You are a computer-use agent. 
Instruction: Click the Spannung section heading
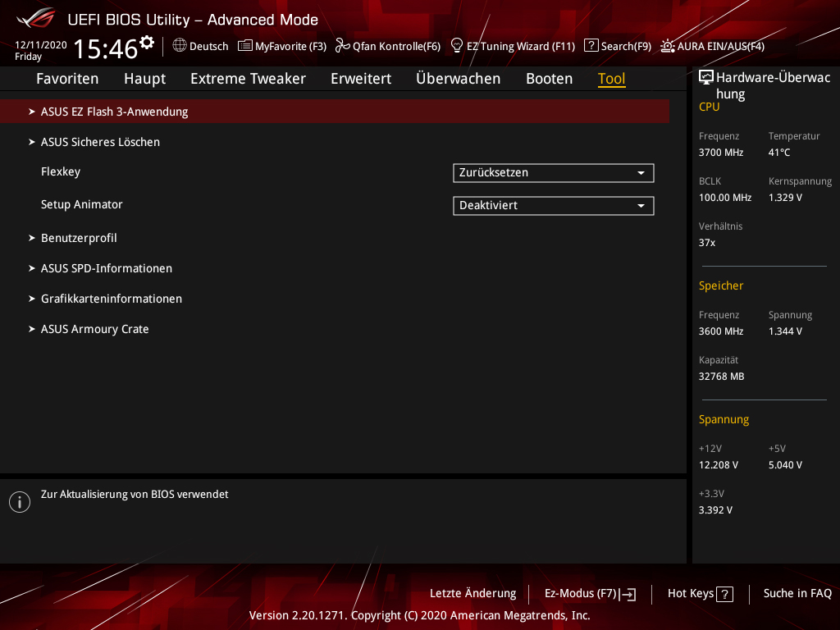pos(724,419)
